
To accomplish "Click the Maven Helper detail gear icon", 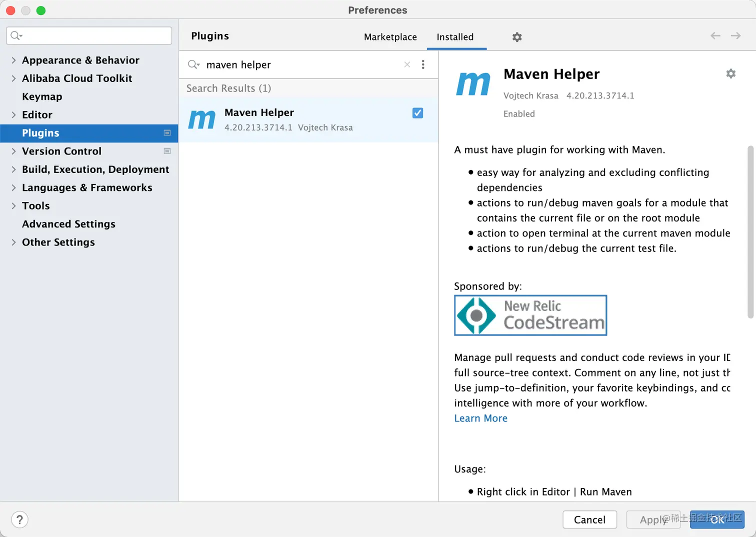I will [x=730, y=73].
